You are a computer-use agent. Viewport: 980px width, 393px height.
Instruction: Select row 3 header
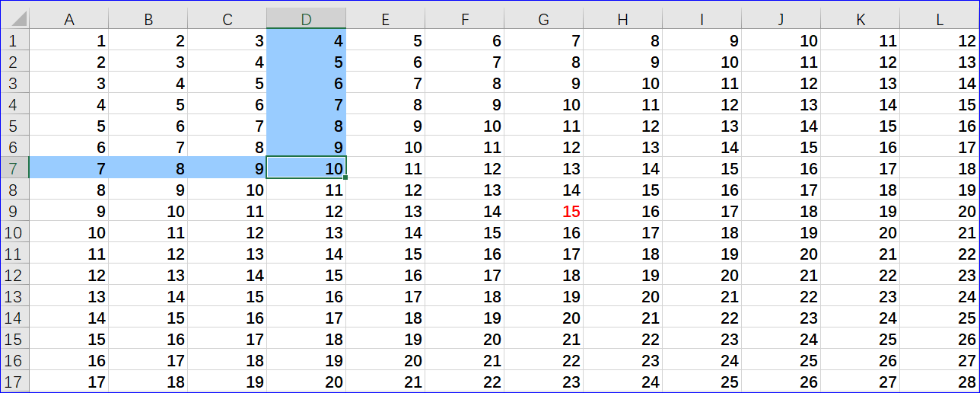15,83
